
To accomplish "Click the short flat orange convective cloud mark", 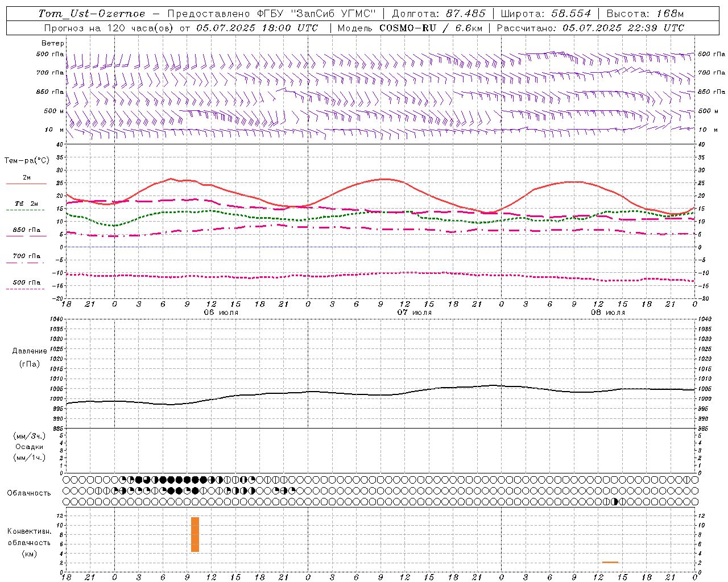I will coord(610,562).
